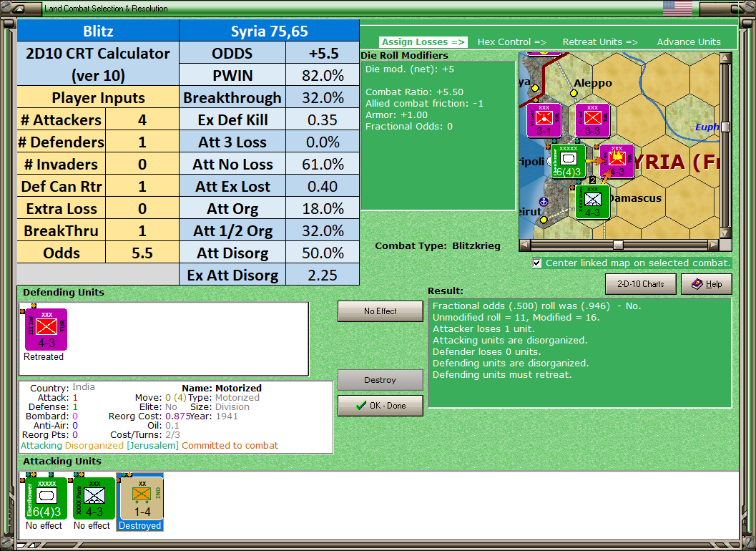The height and width of the screenshot is (551, 756).
Task: Click the "Armor: +1.00" modifier line
Action: coord(396,114)
